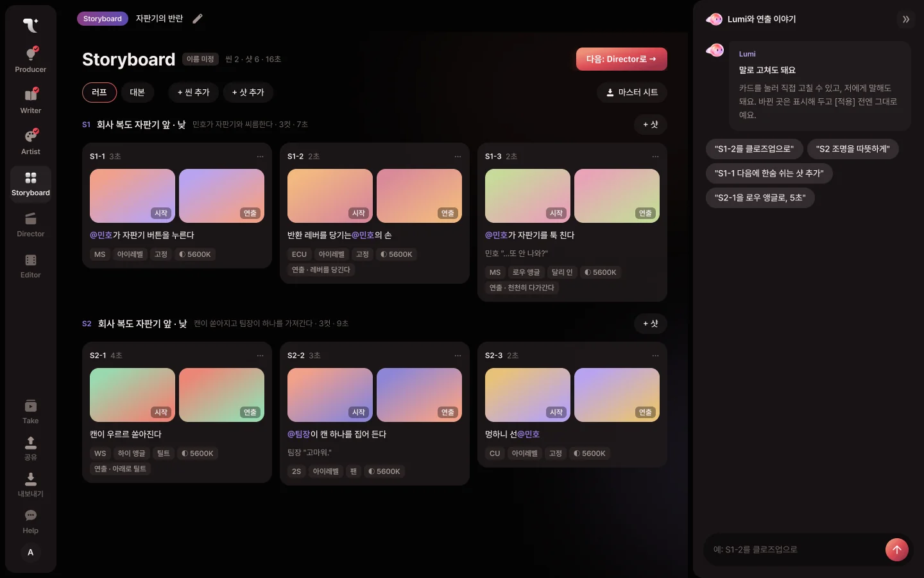
Task: Open the Producer step in sidebar
Action: click(31, 60)
